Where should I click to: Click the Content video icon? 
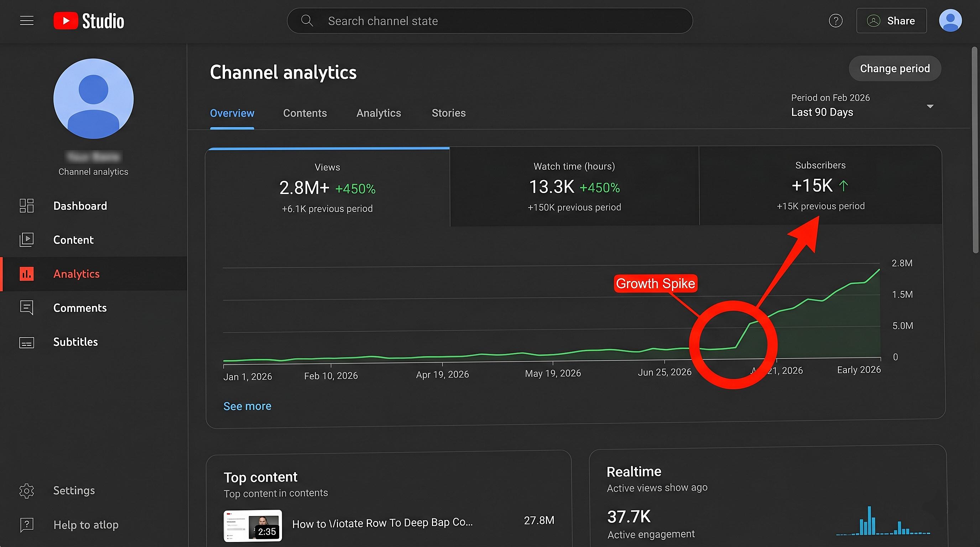pyautogui.click(x=26, y=240)
